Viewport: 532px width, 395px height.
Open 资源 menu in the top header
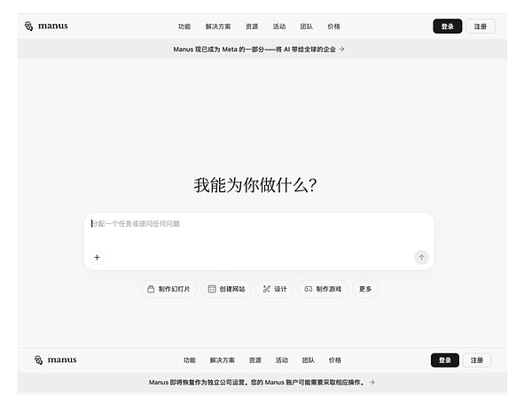252,27
